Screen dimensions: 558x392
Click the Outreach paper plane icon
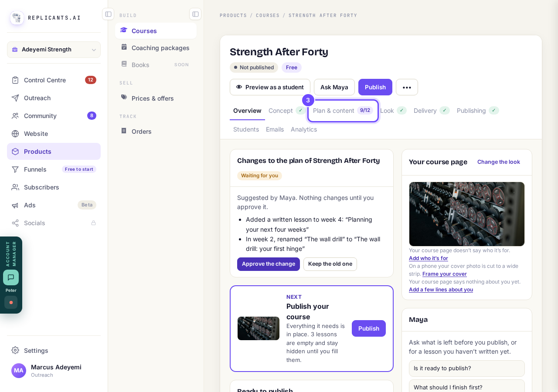click(15, 98)
